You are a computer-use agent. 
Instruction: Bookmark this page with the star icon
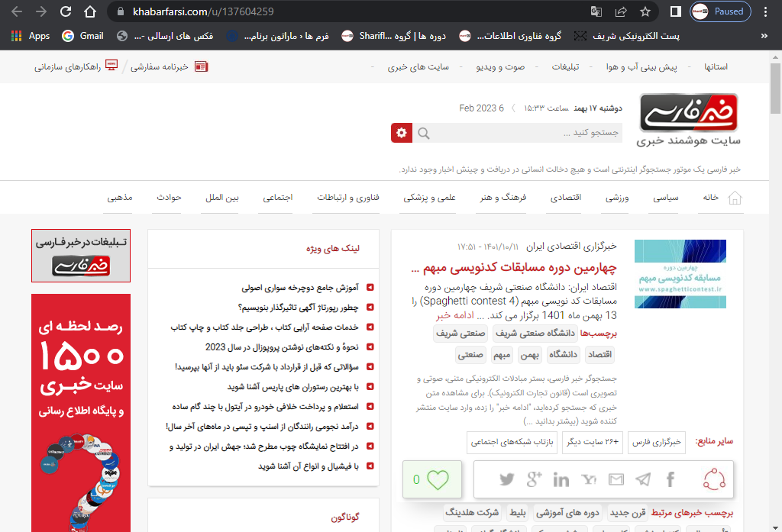click(x=645, y=11)
